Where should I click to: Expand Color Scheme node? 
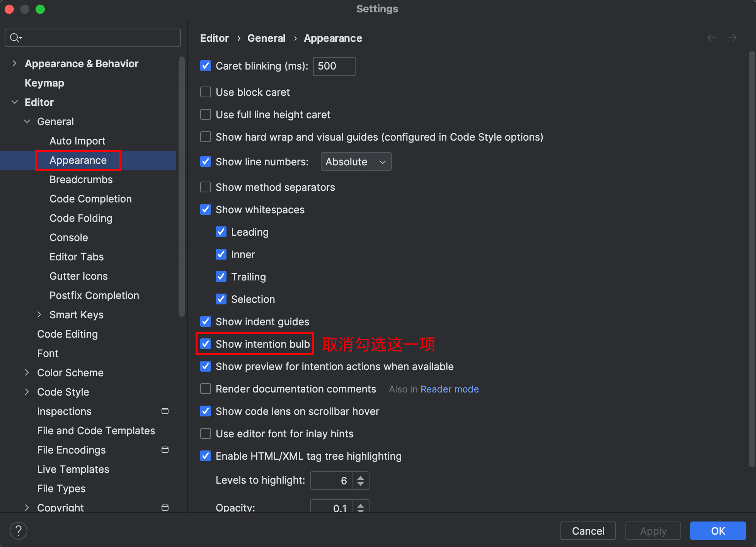tap(27, 372)
